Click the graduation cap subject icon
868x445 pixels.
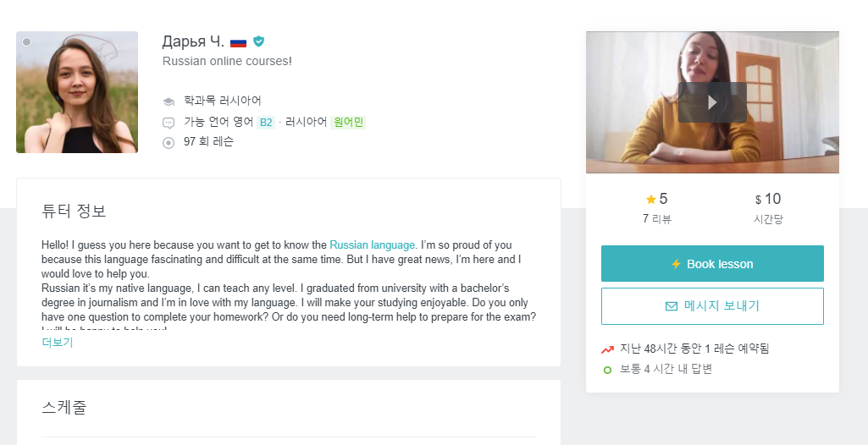(x=169, y=102)
